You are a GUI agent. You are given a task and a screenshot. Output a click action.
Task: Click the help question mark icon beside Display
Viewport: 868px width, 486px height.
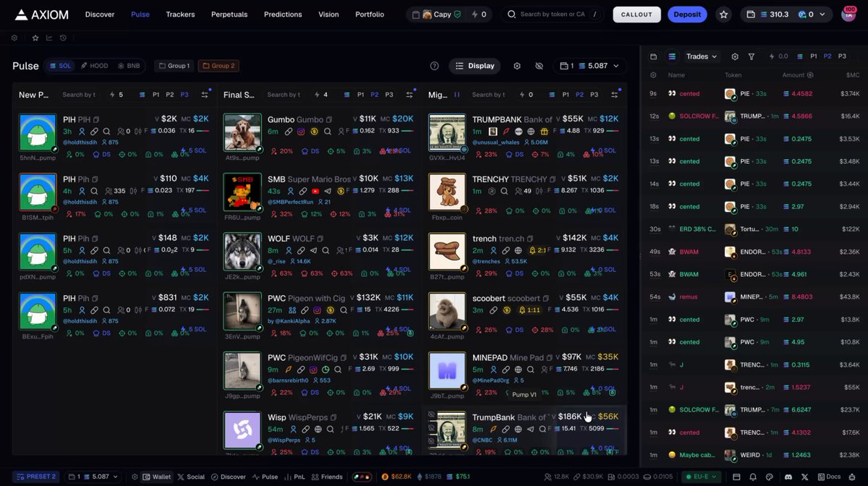point(435,66)
